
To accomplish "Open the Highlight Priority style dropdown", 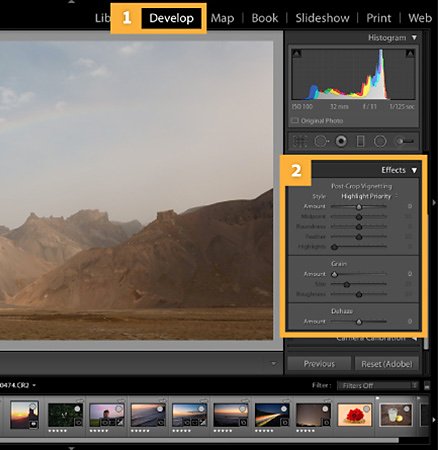I will (x=369, y=196).
